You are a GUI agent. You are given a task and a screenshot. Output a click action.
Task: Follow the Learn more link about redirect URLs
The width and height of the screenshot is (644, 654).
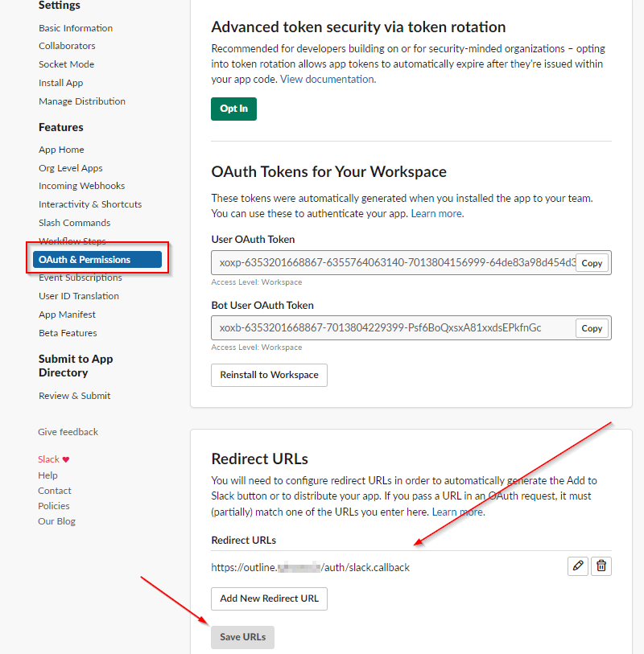(458, 512)
